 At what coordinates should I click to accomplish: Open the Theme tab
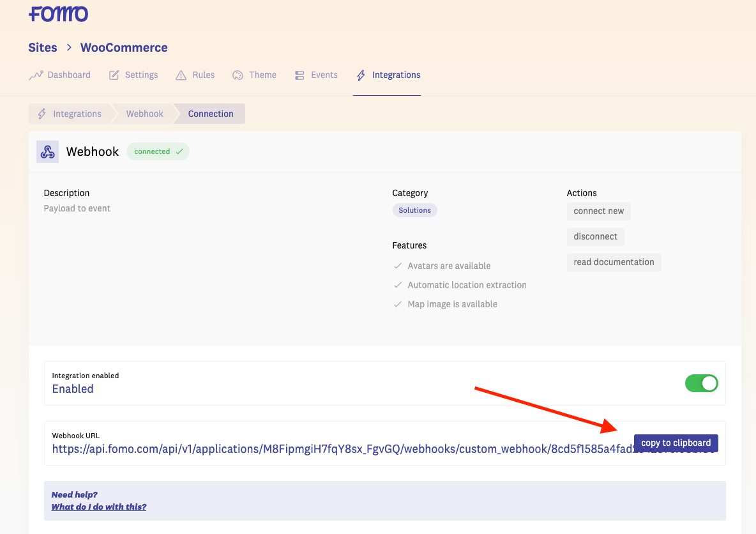pyautogui.click(x=254, y=75)
